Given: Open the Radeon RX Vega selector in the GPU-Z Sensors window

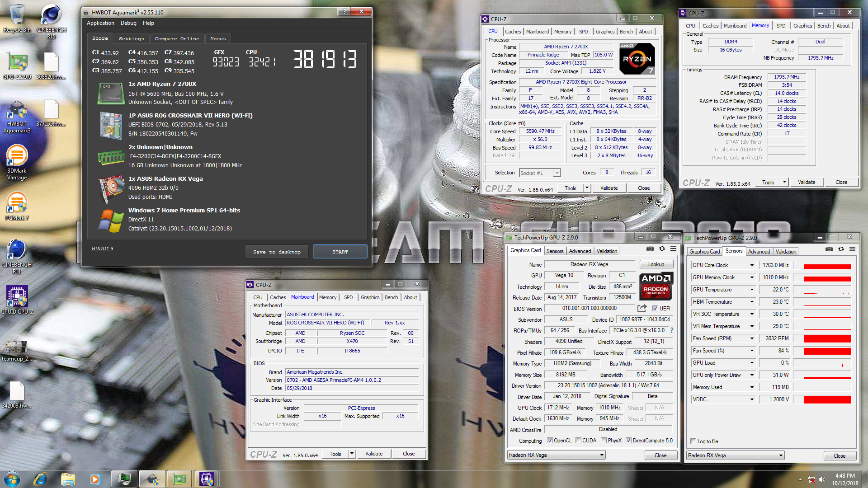Looking at the screenshot, I should click(x=735, y=455).
